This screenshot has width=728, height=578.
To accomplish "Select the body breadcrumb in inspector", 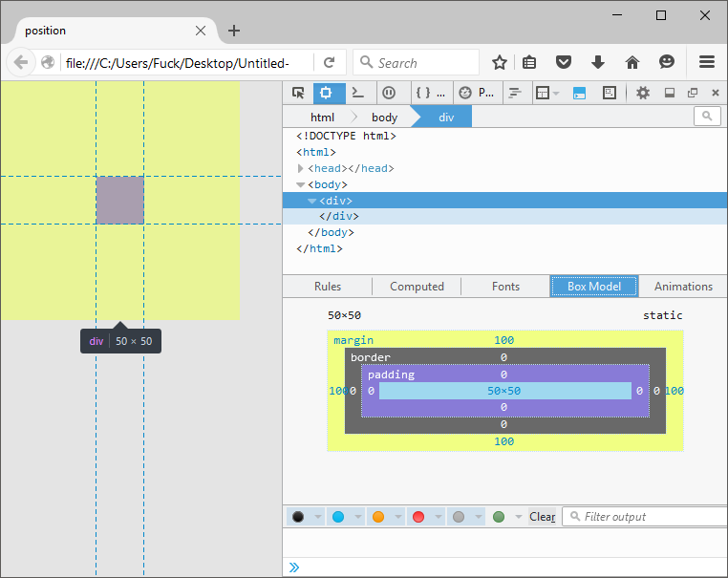I will [384, 117].
